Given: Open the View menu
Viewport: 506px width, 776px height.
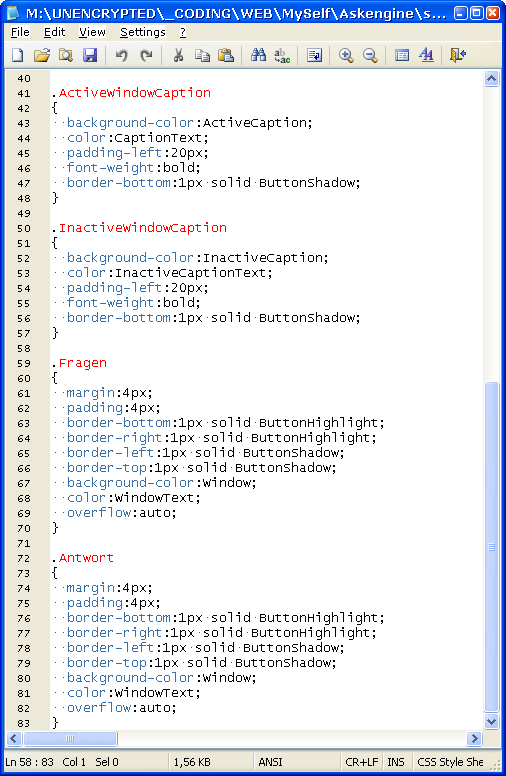Looking at the screenshot, I should click(92, 32).
